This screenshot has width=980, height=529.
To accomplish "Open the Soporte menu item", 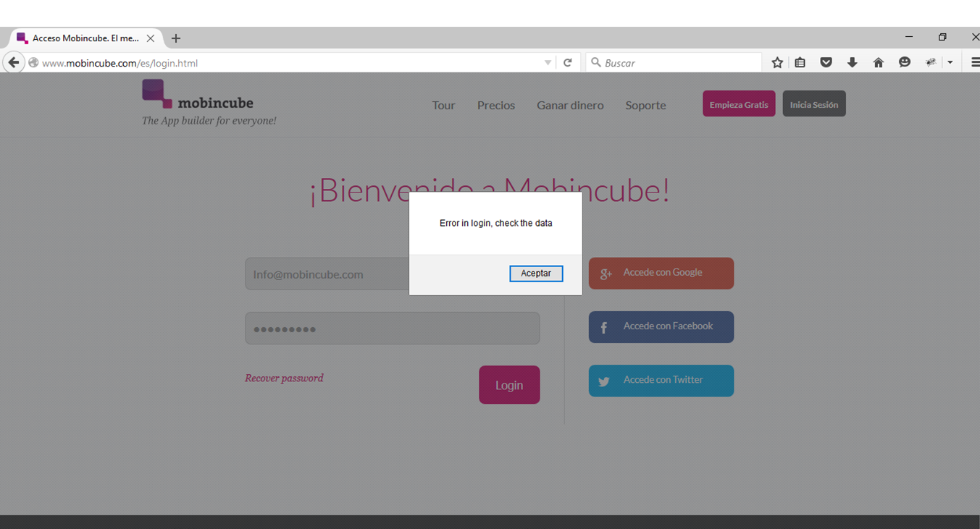I will pyautogui.click(x=645, y=105).
